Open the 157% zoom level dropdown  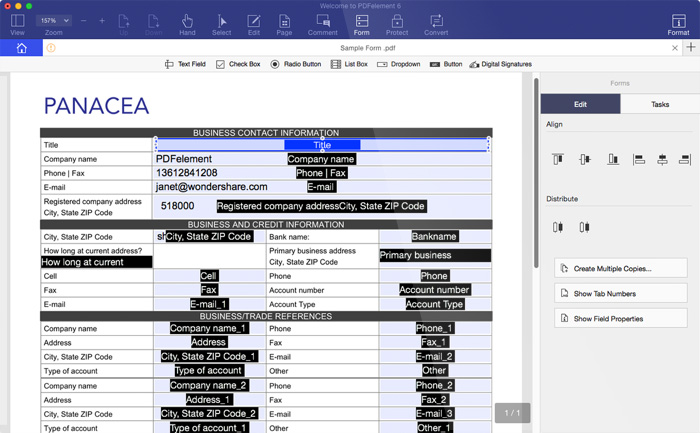(x=54, y=21)
